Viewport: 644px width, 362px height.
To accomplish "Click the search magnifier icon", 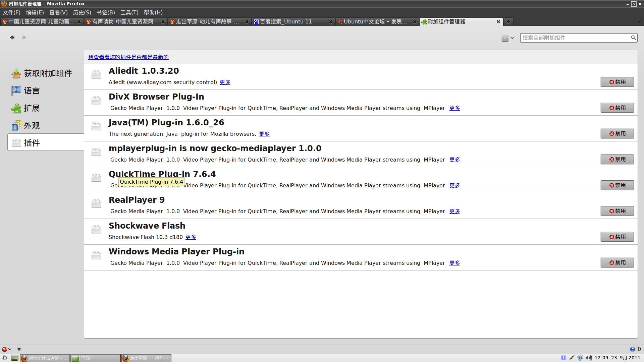I will (x=633, y=38).
